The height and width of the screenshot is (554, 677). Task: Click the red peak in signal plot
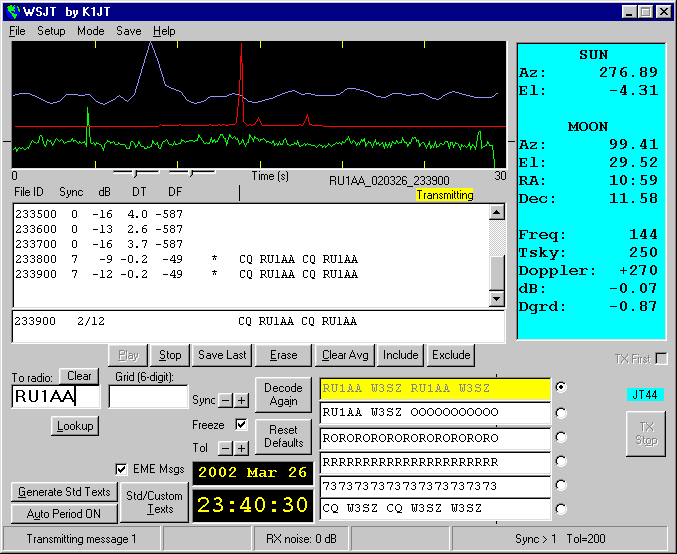point(241,82)
